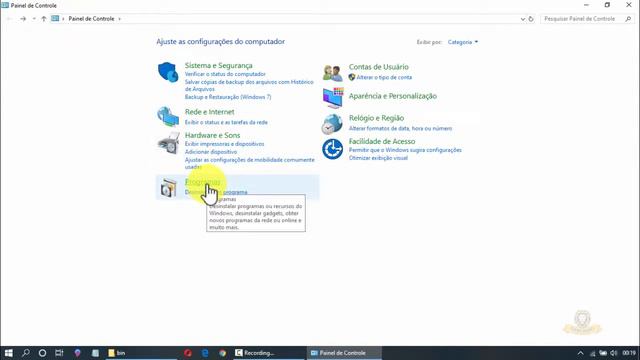Open the Sistema e Segurança shield icon
This screenshot has width=640, height=360.
click(168, 72)
